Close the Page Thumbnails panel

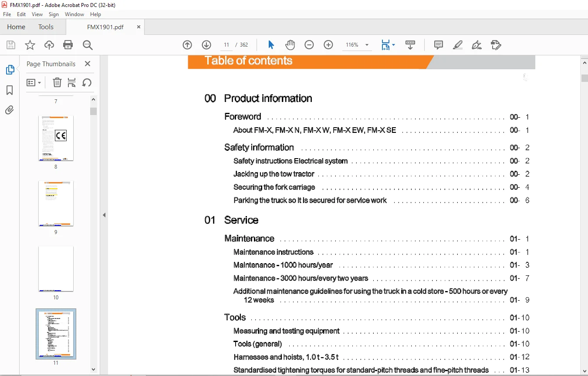[x=88, y=64]
